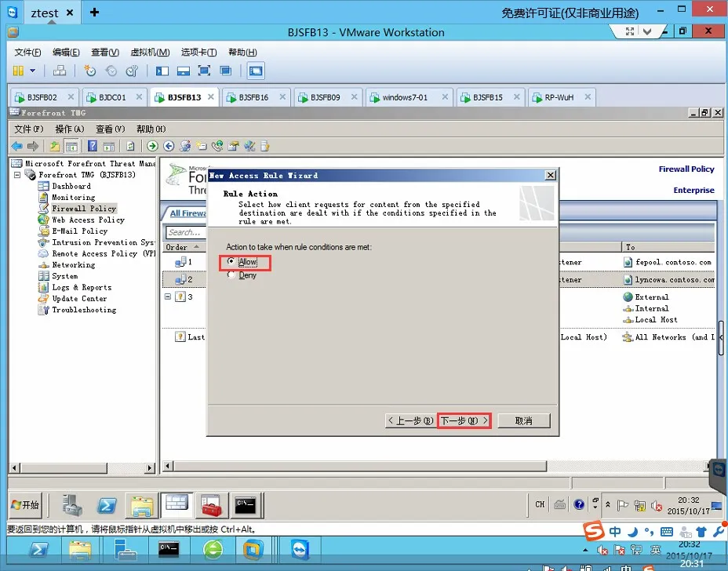This screenshot has height=571, width=728.
Task: Click VMware unity mode icon
Action: (226, 71)
